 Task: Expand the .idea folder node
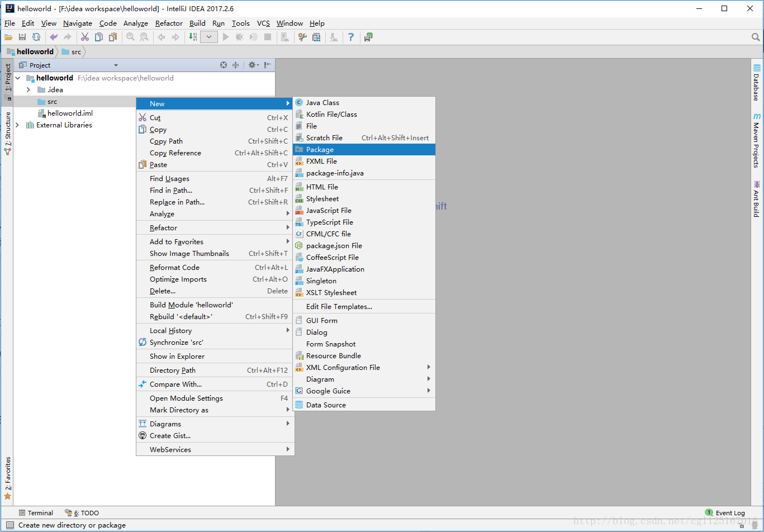click(29, 89)
